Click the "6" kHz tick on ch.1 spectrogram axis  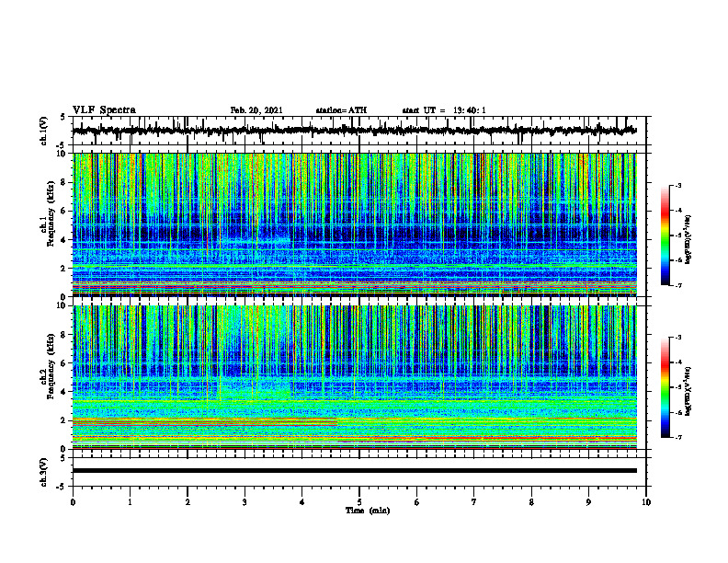64,212
